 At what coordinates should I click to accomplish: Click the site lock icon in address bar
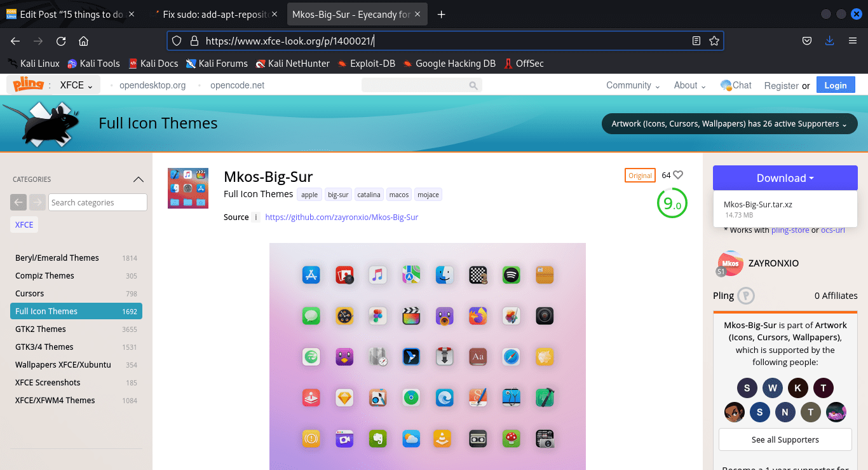point(194,41)
